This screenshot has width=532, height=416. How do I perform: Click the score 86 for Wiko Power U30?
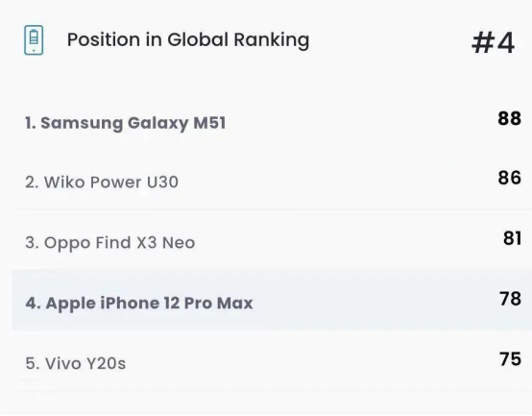point(509,178)
